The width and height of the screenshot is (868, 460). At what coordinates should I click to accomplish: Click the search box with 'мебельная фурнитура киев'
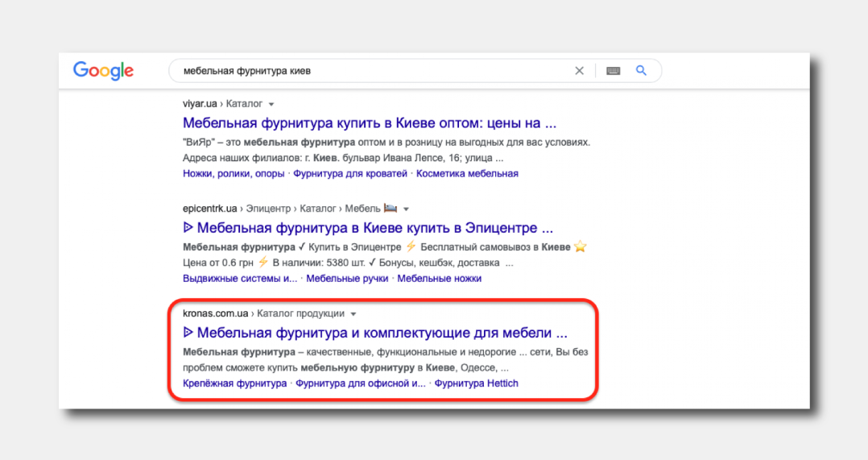click(x=415, y=71)
